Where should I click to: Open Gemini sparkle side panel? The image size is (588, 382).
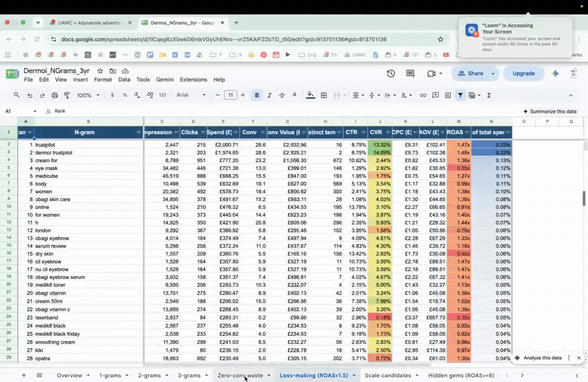[556, 73]
